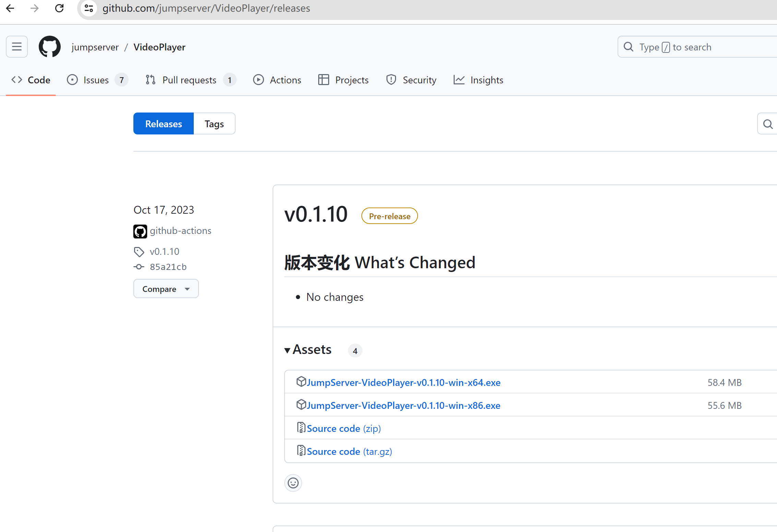Click the releases search magnifier icon
Screen dimensions: 777x532
(768, 124)
